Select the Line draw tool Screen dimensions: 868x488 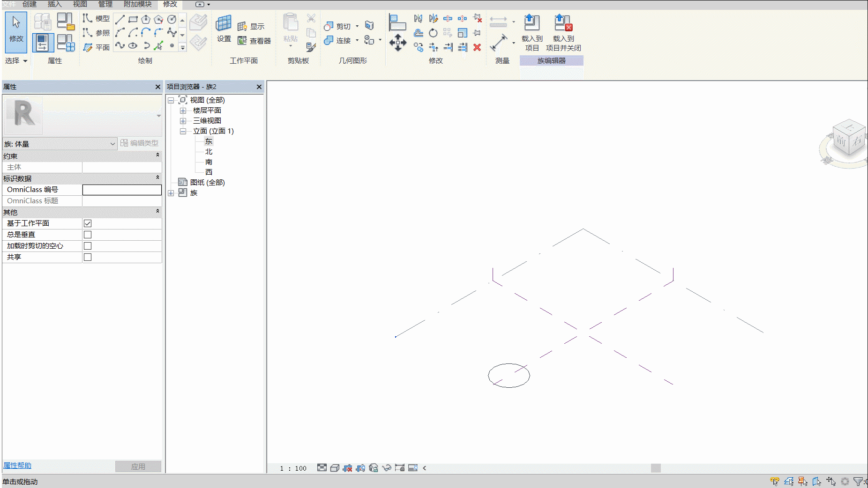coord(120,19)
